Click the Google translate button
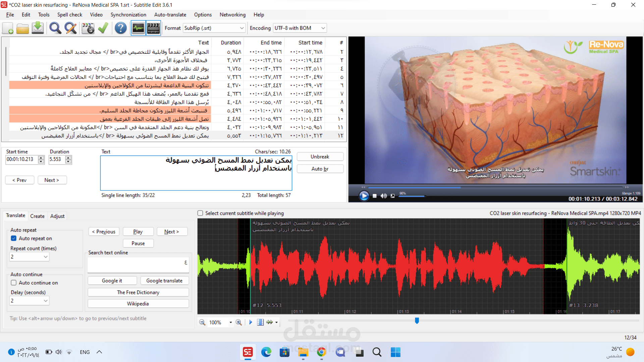This screenshot has width=644, height=362. point(164,281)
